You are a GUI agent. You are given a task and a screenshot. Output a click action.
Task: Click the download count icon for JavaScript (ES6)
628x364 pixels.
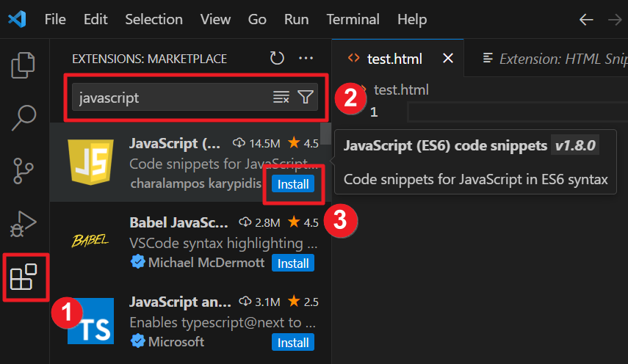tap(239, 143)
